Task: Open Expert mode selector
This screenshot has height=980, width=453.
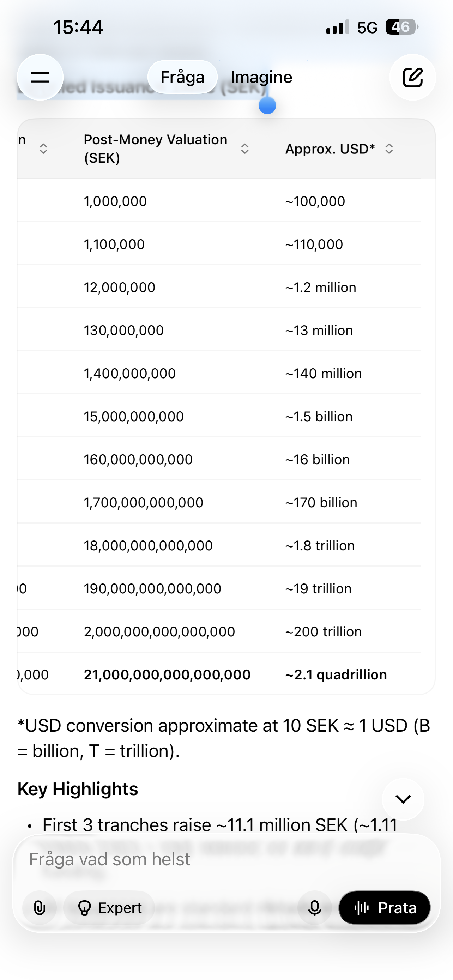Action: coord(109,908)
